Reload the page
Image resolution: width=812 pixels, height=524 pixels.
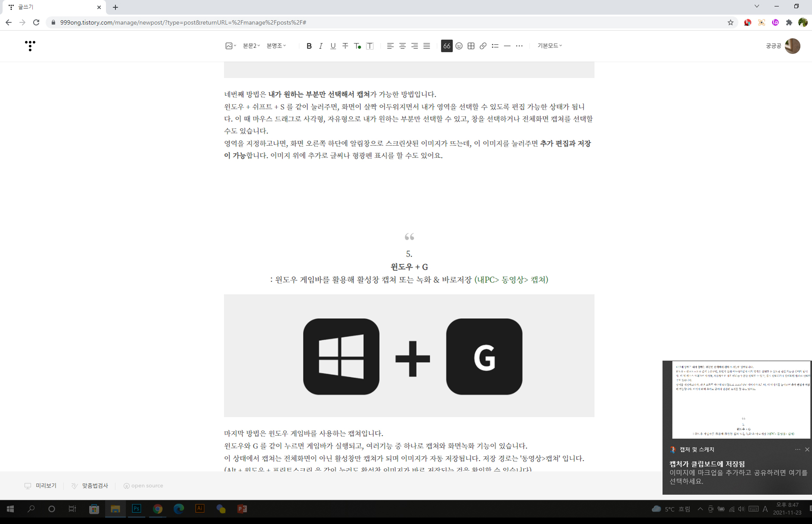[36, 22]
